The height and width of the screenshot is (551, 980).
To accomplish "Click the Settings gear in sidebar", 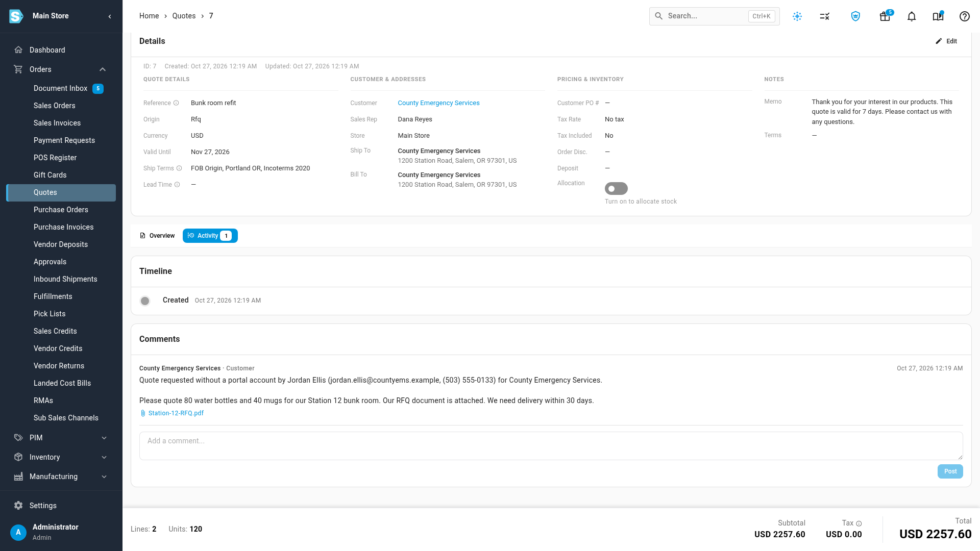I will click(x=18, y=506).
